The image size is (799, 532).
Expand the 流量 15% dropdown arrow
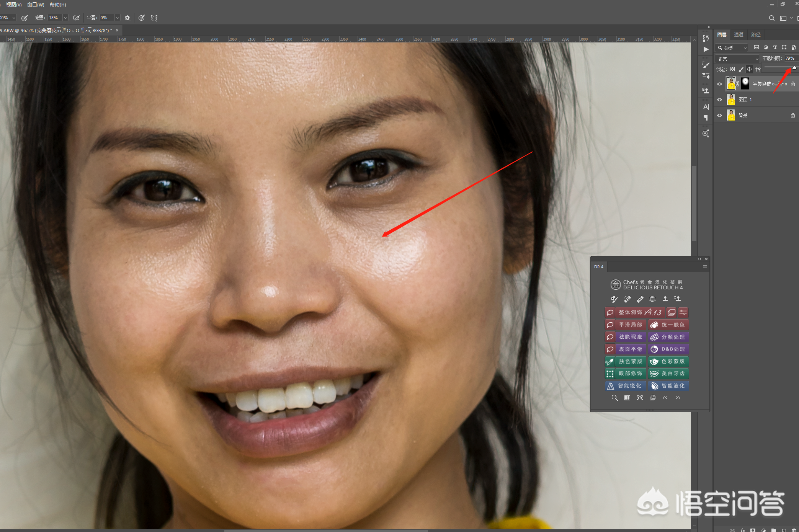[x=65, y=18]
